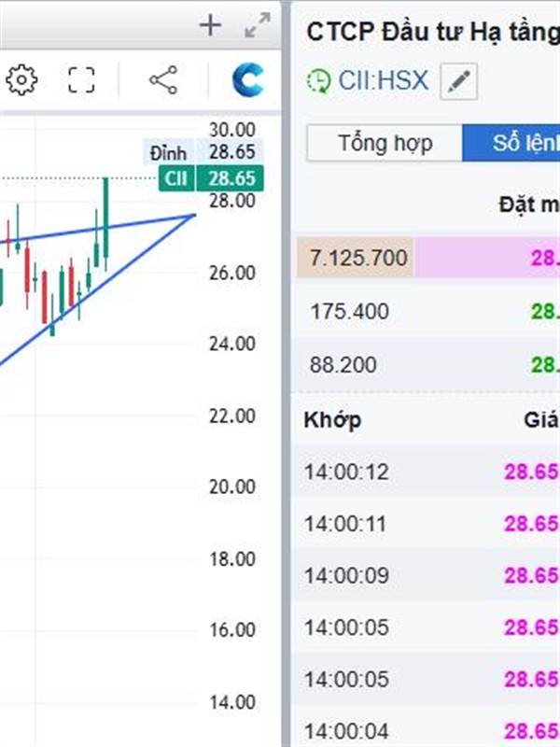560x747 pixels.
Task: Switch to Tổng hợp tab
Action: (x=385, y=143)
